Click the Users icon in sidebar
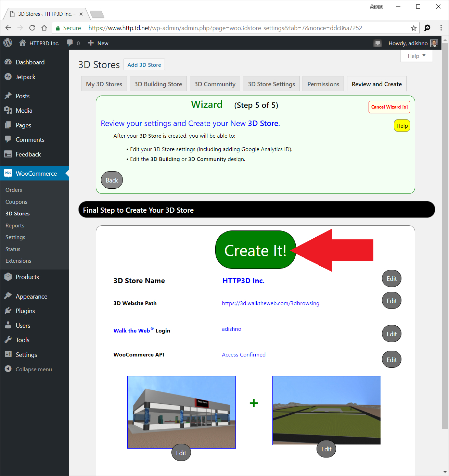This screenshot has width=449, height=476. click(x=8, y=325)
